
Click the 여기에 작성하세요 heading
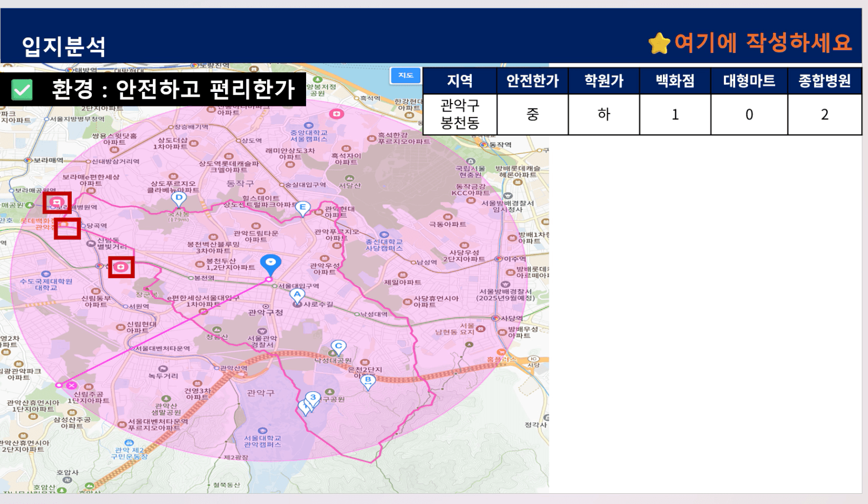pyautogui.click(x=763, y=43)
